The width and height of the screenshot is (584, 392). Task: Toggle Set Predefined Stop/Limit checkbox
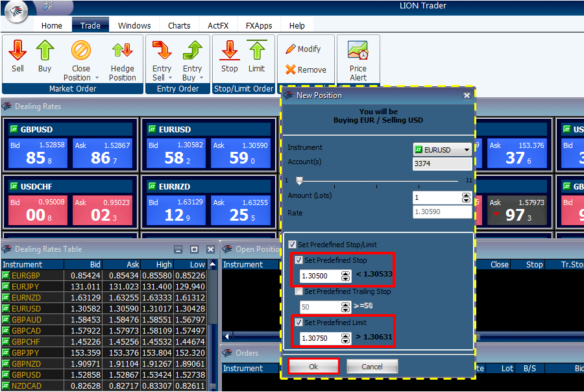coord(293,245)
